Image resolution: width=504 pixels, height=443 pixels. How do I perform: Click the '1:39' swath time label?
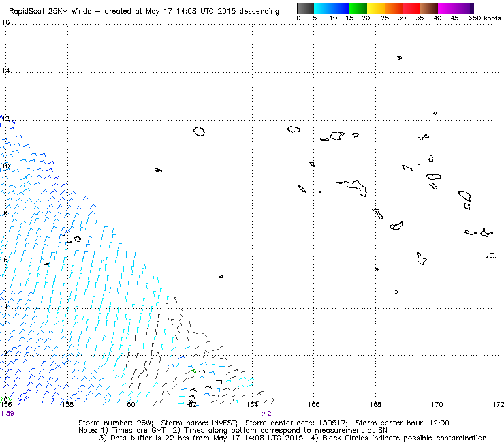point(7,414)
